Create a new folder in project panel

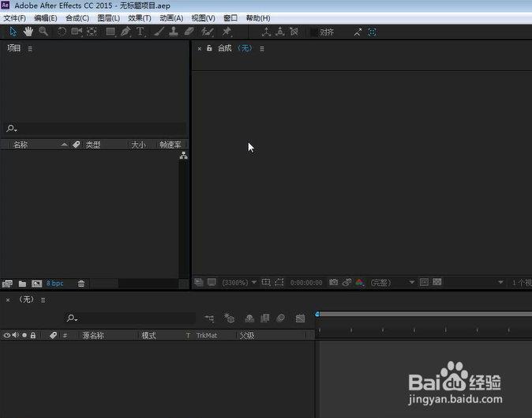tap(22, 284)
